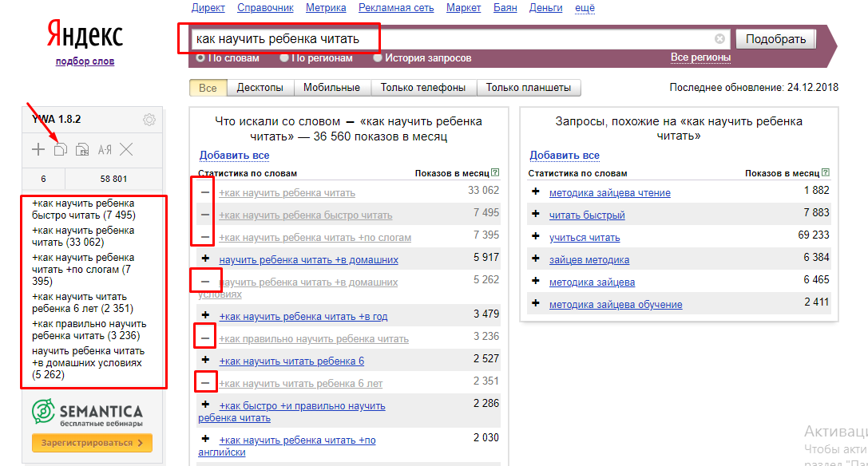The image size is (868, 466).
Task: Add 'научить ребенка читать в домашних' plus icon
Action: [x=204, y=259]
